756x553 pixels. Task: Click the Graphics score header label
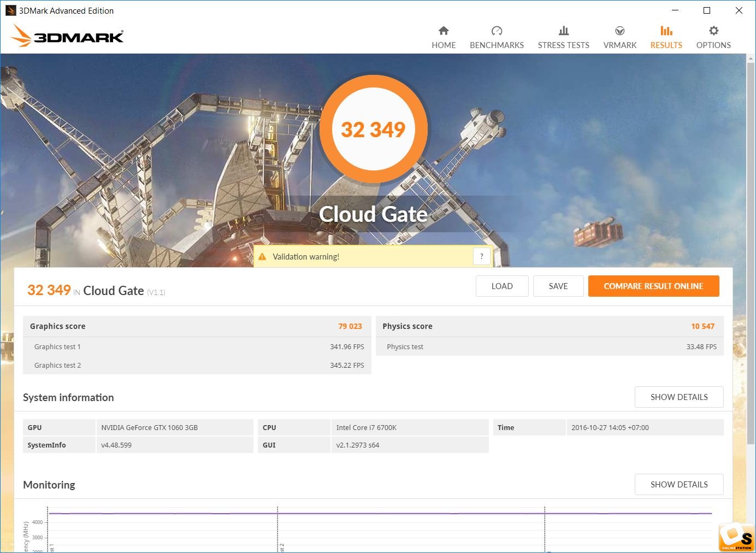(x=57, y=326)
